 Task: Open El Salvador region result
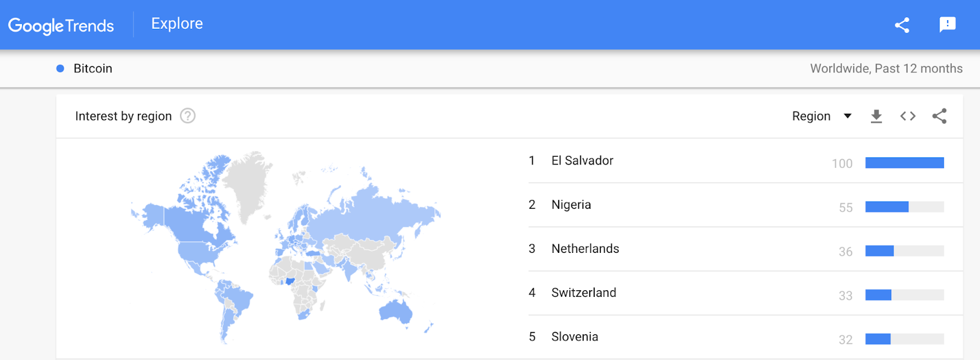pyautogui.click(x=582, y=161)
